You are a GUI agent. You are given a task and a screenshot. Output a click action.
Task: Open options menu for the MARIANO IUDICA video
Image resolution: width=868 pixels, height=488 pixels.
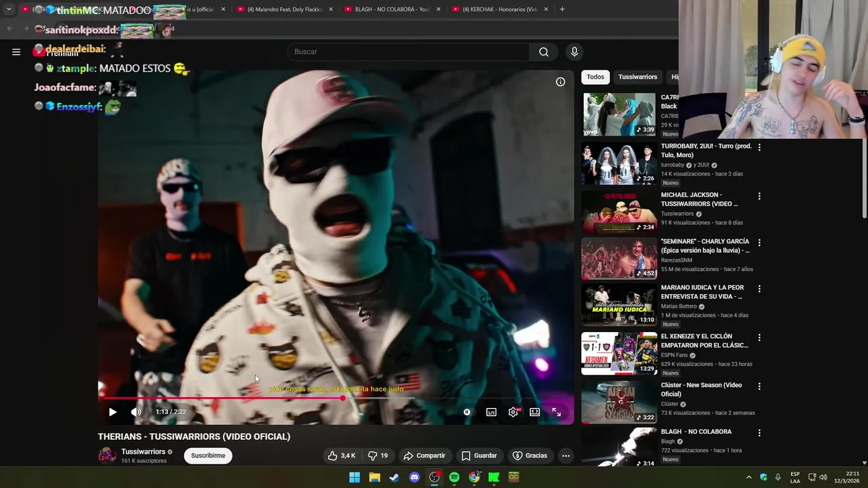tap(759, 288)
